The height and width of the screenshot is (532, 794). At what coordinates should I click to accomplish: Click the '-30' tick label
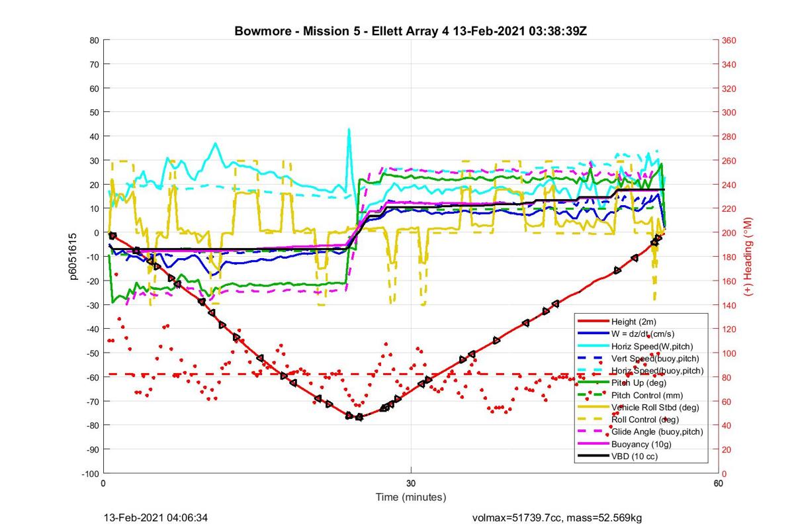coord(93,305)
